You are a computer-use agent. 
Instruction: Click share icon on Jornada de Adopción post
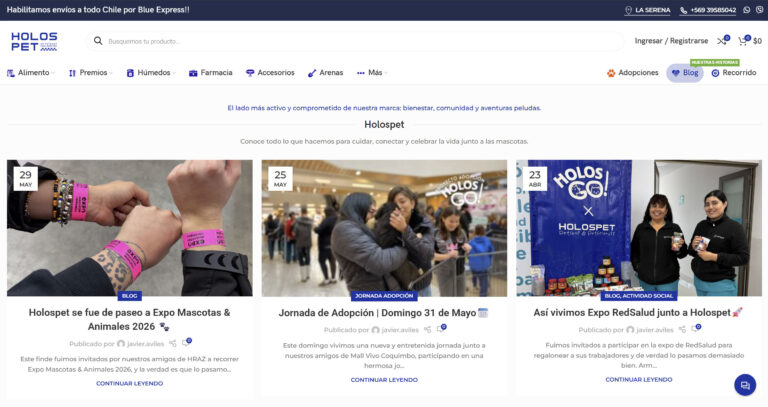427,330
